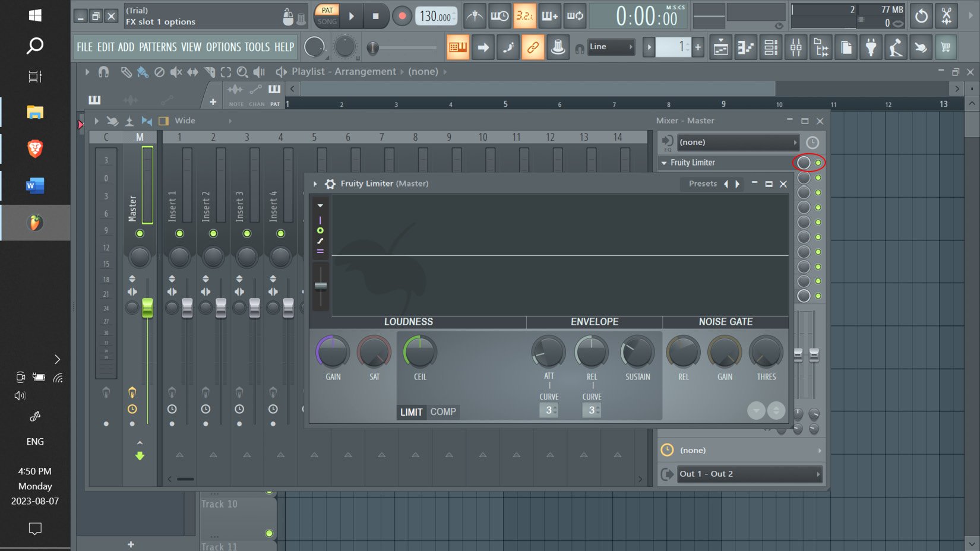This screenshot has width=980, height=551.
Task: Open the Browser/plugin picker icon
Action: coord(821,47)
